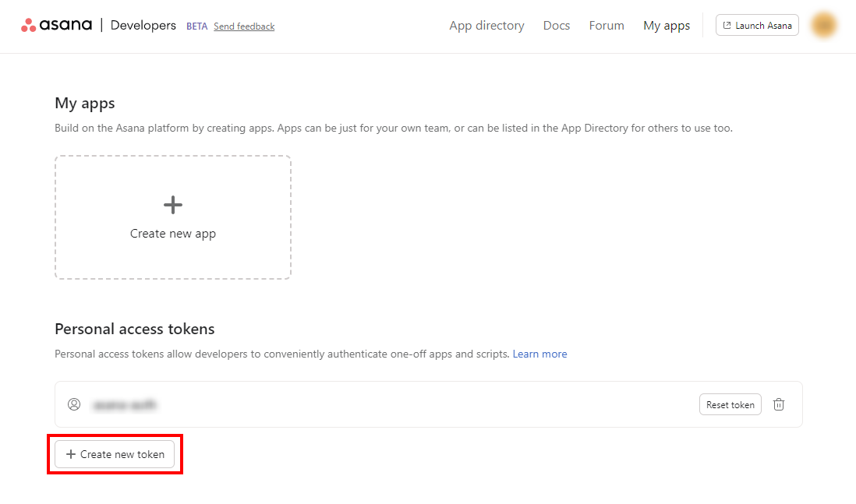Select the My apps navigation tab
856x504 pixels.
coord(667,26)
